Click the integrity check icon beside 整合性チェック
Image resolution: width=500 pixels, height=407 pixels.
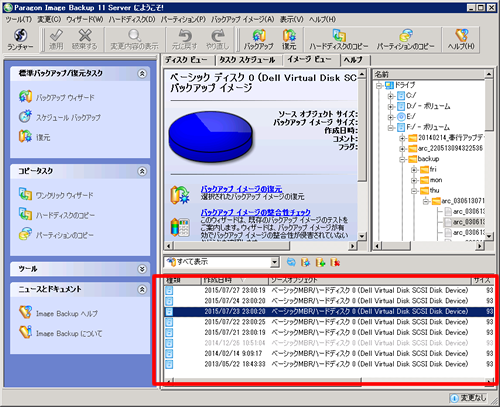180,227
